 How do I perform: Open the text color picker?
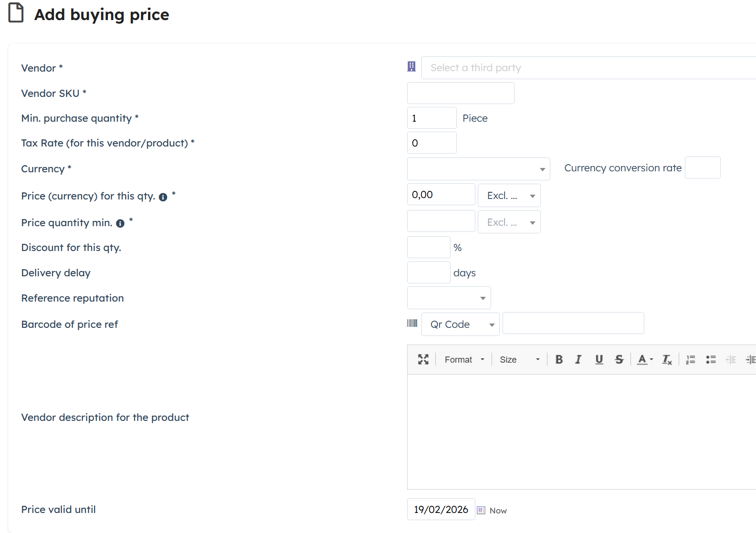pyautogui.click(x=645, y=359)
